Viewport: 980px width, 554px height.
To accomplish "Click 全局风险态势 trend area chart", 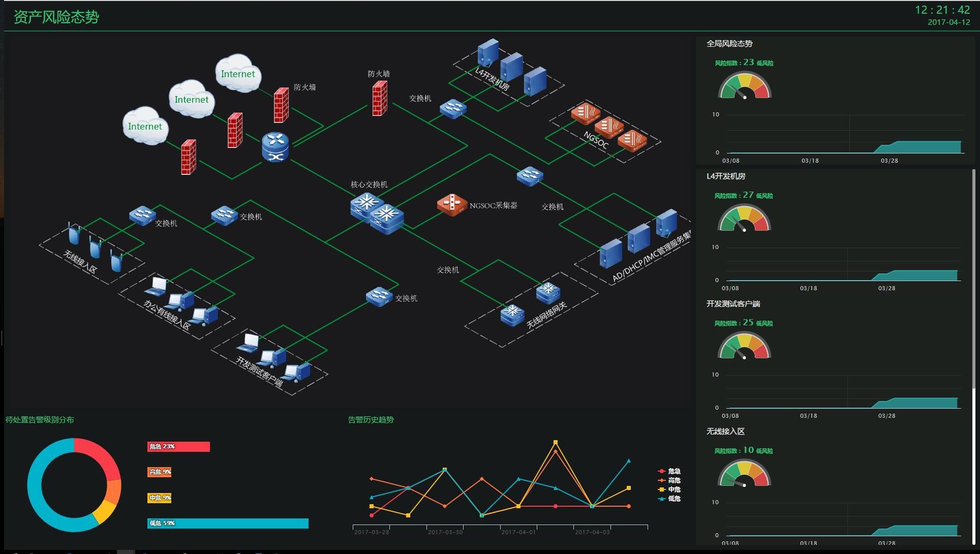I will (844, 134).
